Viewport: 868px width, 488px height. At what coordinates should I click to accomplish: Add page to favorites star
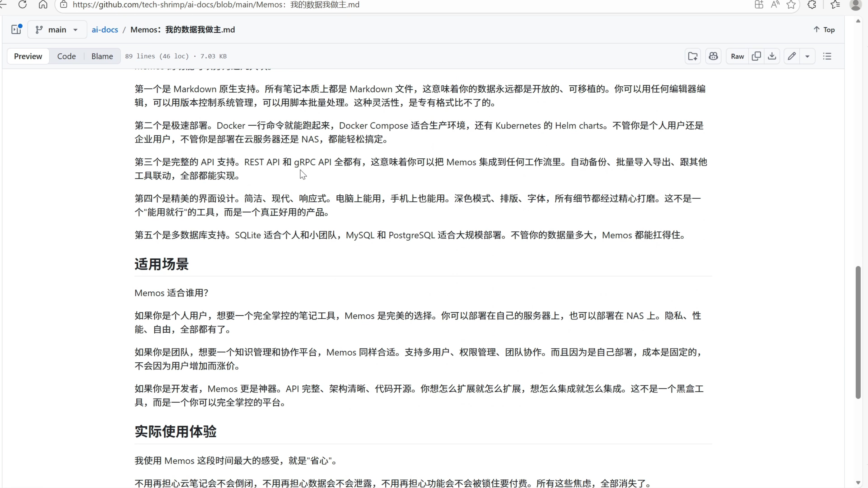[x=791, y=5]
